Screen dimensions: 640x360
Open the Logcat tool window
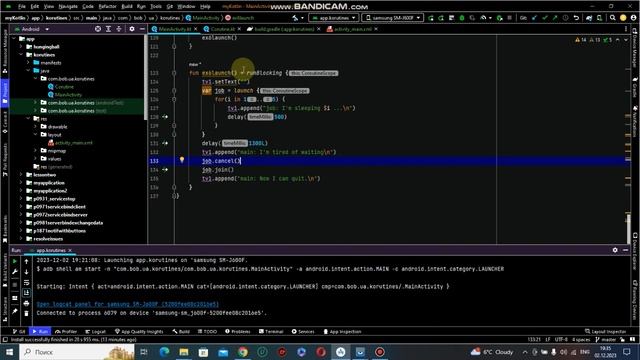(96, 331)
